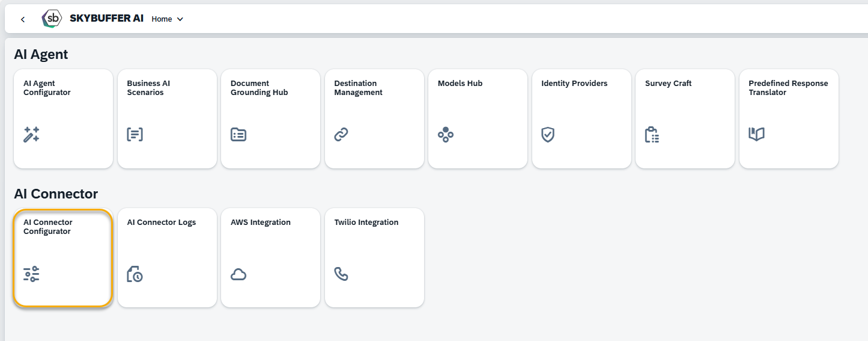Click the sliders icon on AI Connector Configurator
Screen dimensions: 868x341
(x=31, y=274)
